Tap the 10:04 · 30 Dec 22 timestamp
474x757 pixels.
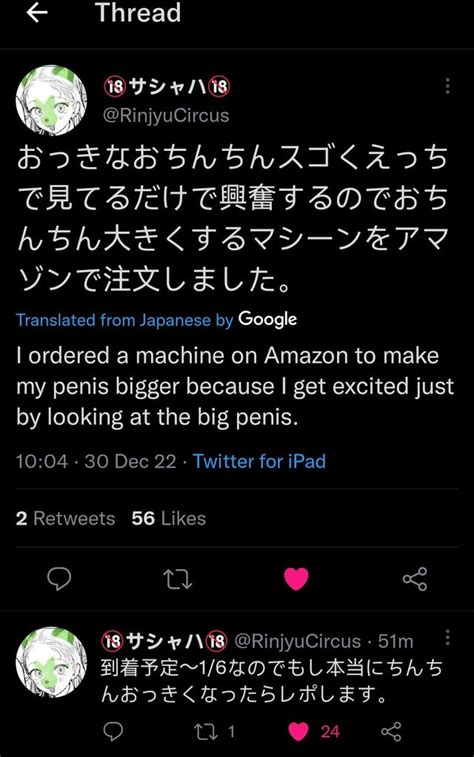(x=96, y=461)
